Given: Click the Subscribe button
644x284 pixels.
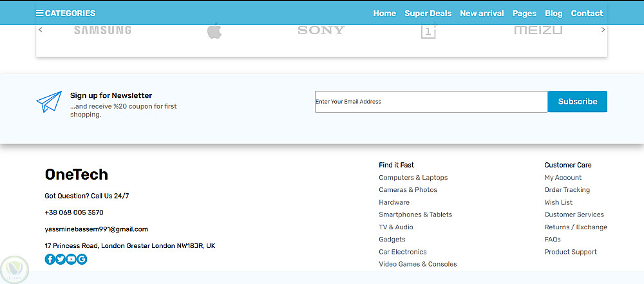Looking at the screenshot, I should click(x=578, y=102).
